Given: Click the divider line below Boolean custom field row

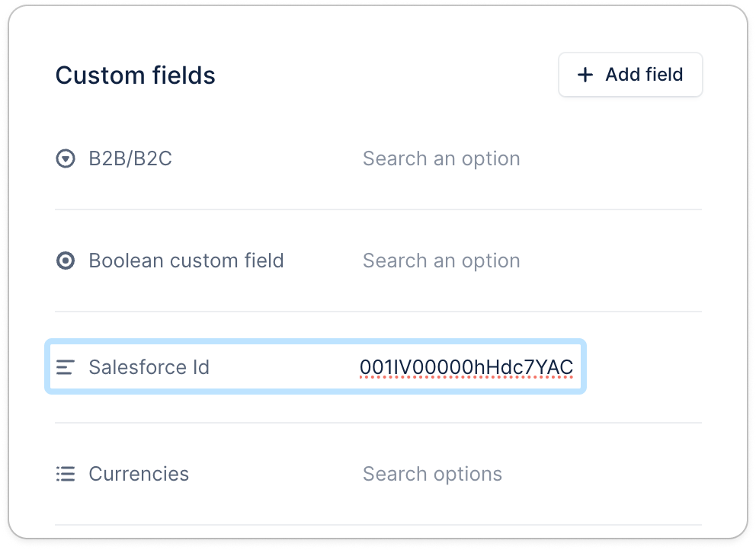Looking at the screenshot, I should pos(378,312).
